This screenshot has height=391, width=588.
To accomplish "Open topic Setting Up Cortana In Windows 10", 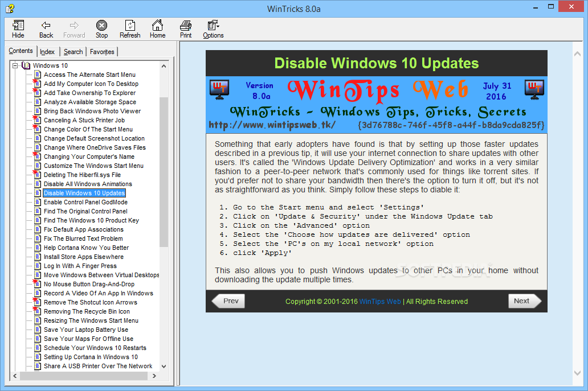I will click(91, 357).
